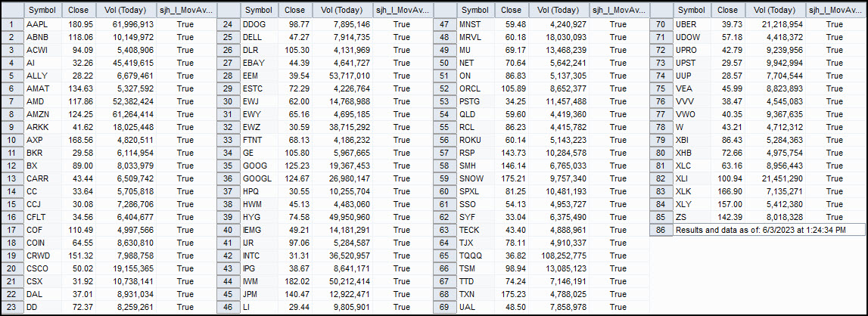Select the GOOGL ticker cell
The height and width of the screenshot is (316, 868).
point(259,178)
